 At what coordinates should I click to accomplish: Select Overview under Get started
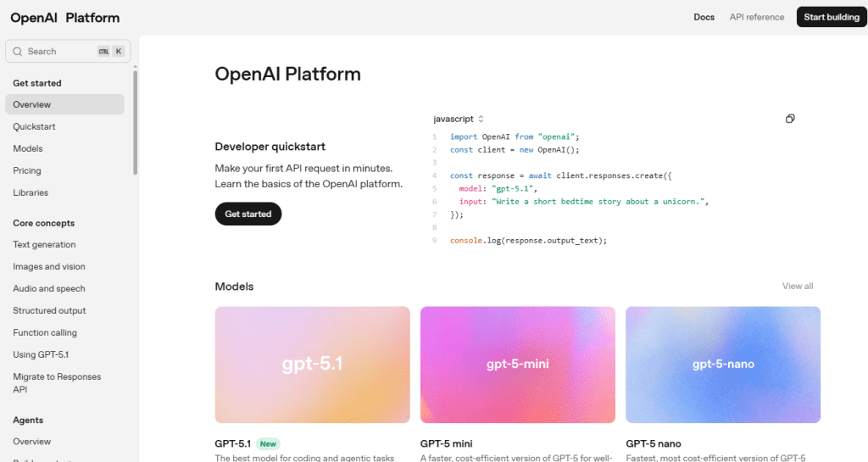point(64,104)
